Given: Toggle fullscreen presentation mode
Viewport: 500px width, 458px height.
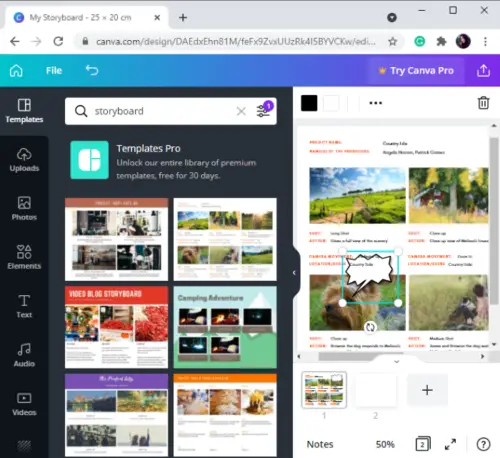Looking at the screenshot, I should [x=450, y=444].
